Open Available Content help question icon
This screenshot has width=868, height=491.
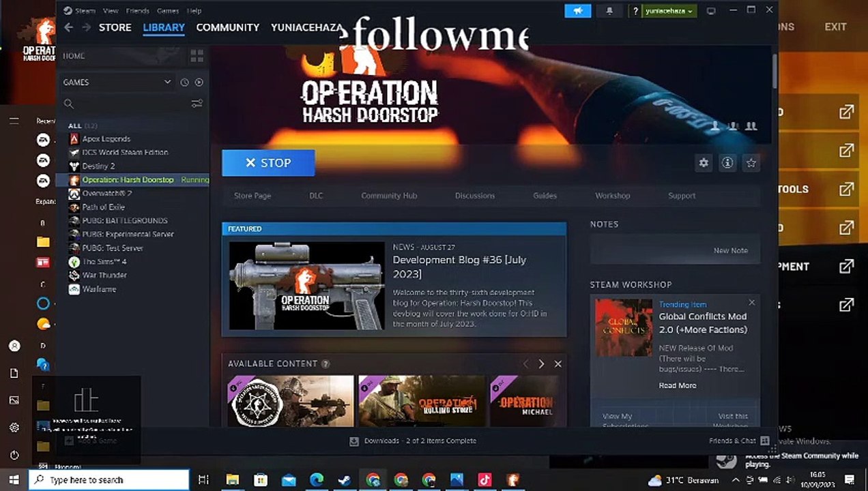click(325, 364)
